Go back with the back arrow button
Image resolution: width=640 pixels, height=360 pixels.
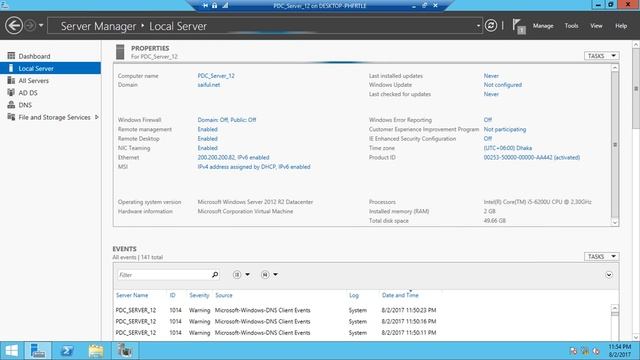(x=14, y=26)
